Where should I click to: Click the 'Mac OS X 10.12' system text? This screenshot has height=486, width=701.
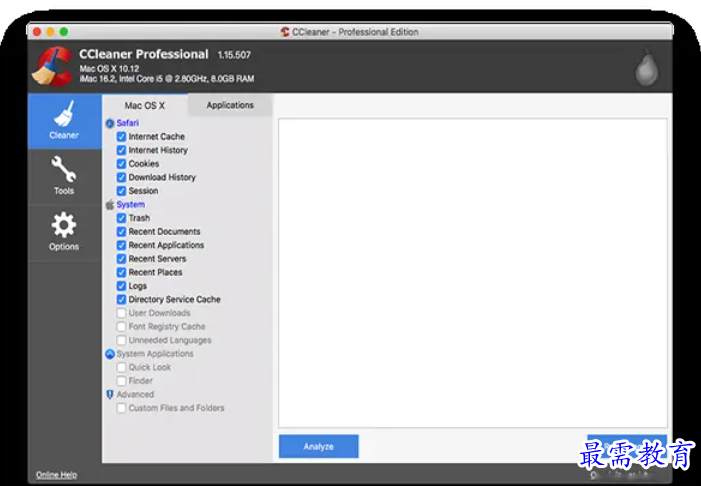point(110,69)
